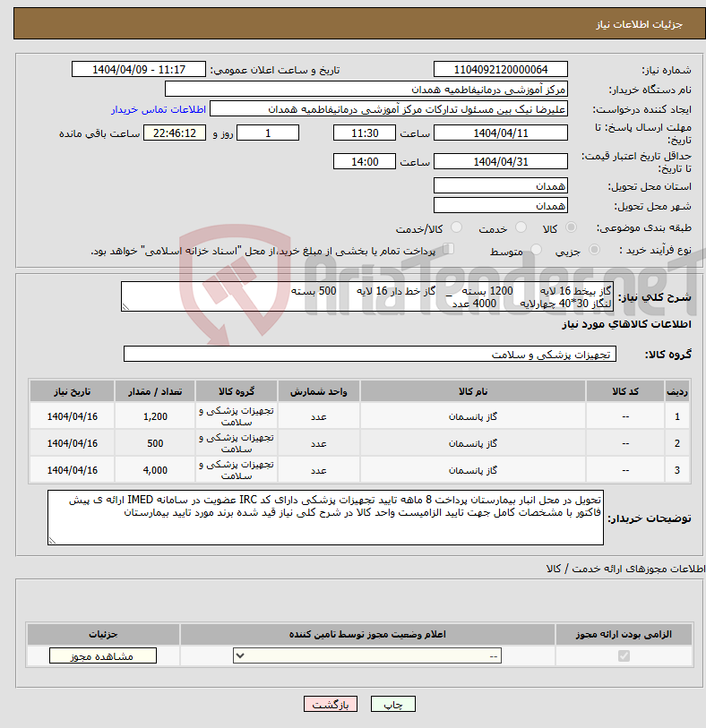Open the اطلاعات تماس خریدار link
Viewport: 706px width, 728px height.
tap(159, 109)
